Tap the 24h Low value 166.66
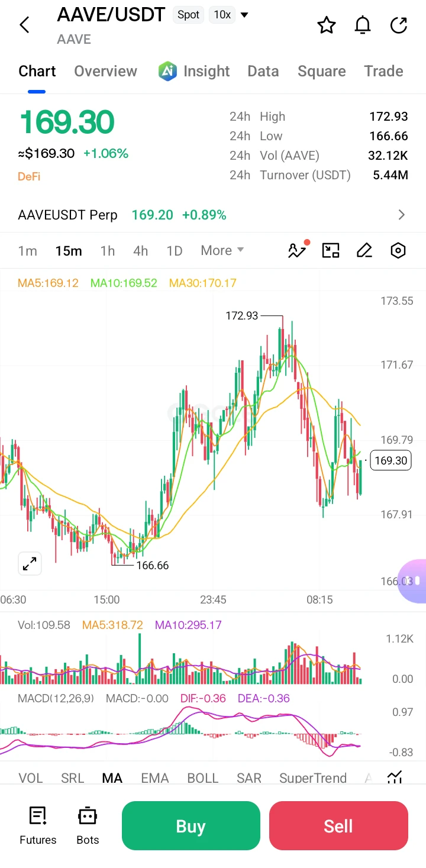The height and width of the screenshot is (868, 426). 389,136
